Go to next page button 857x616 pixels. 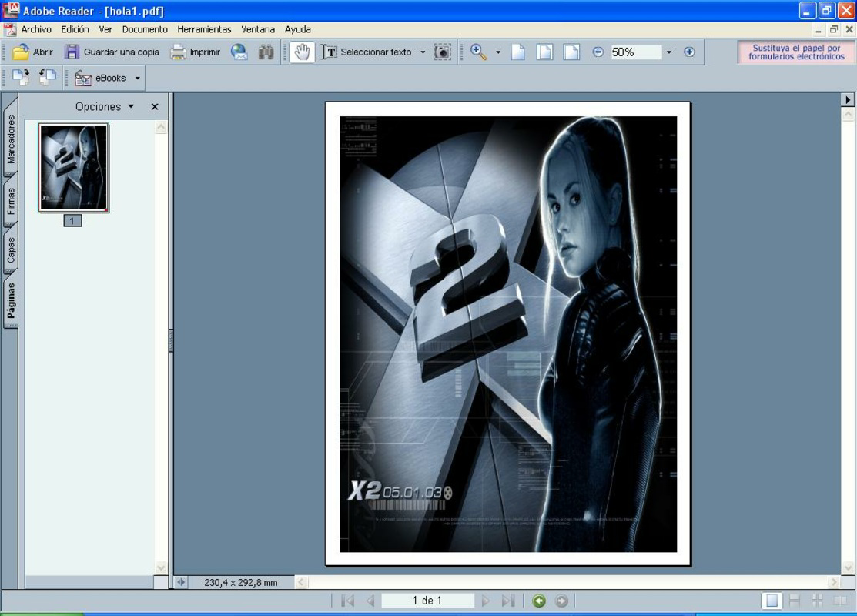[485, 601]
